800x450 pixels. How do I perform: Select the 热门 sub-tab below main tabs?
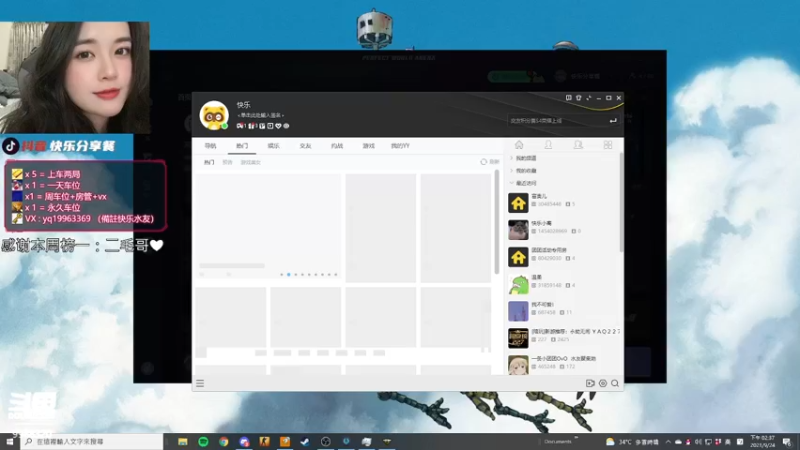coord(209,162)
